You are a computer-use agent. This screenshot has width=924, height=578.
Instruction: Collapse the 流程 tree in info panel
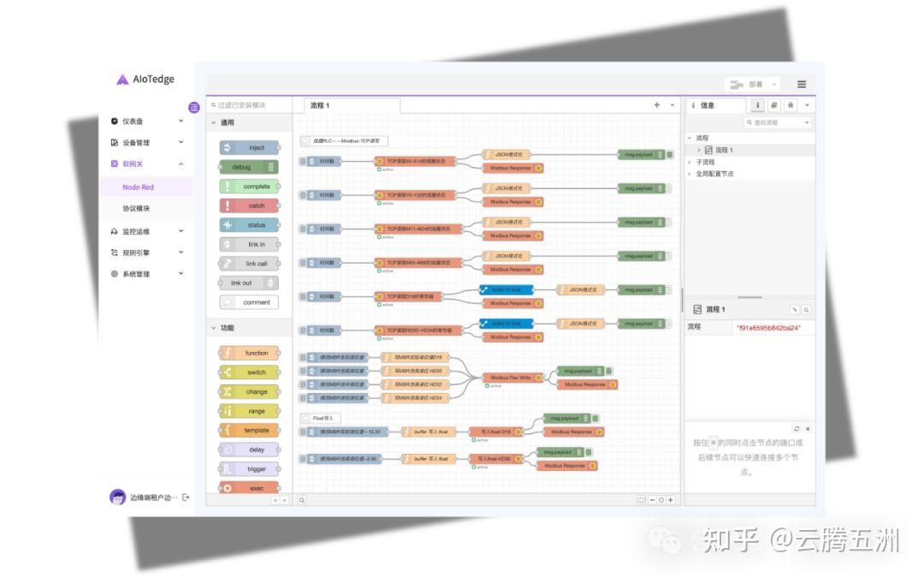[x=690, y=136]
